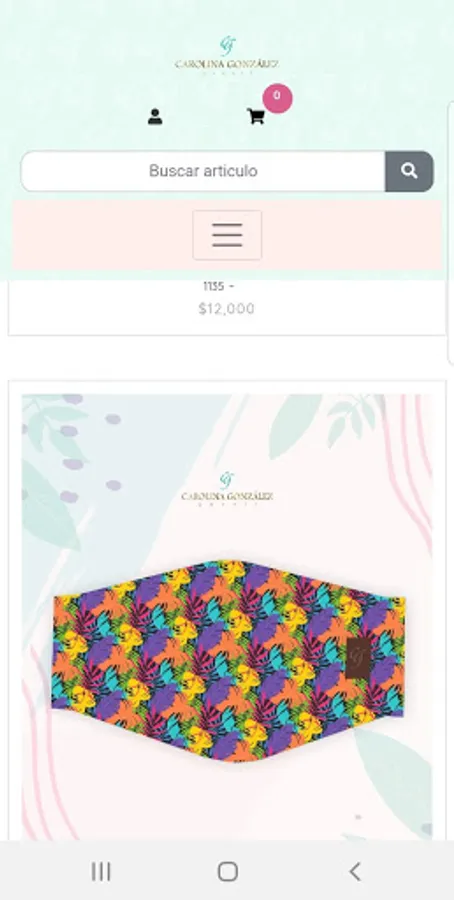The width and height of the screenshot is (454, 900).
Task: Click the Carolina González logo inside product photo
Action: [x=227, y=489]
